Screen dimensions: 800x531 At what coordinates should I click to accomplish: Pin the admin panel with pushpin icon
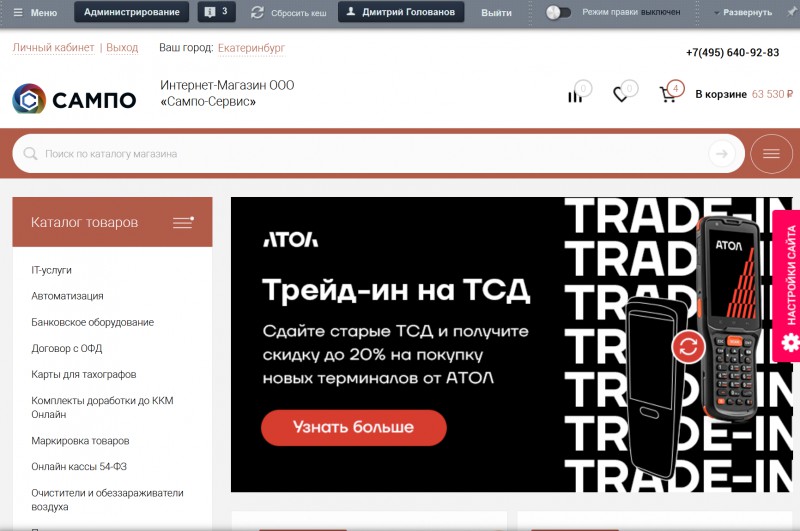(x=792, y=12)
